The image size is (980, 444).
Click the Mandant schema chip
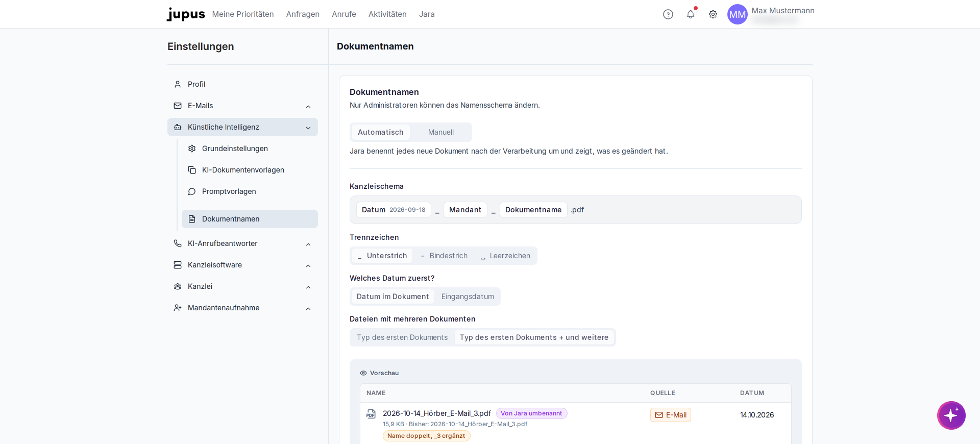[465, 210]
